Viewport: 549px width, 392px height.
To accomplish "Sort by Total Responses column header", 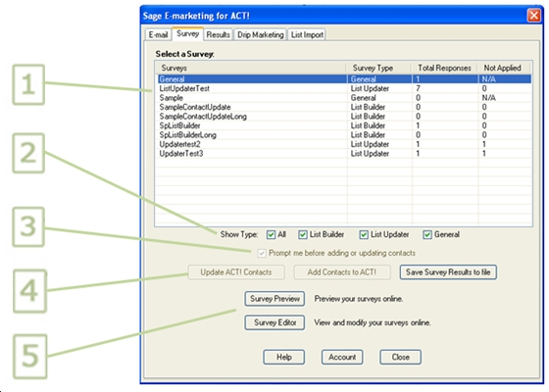I will point(444,68).
